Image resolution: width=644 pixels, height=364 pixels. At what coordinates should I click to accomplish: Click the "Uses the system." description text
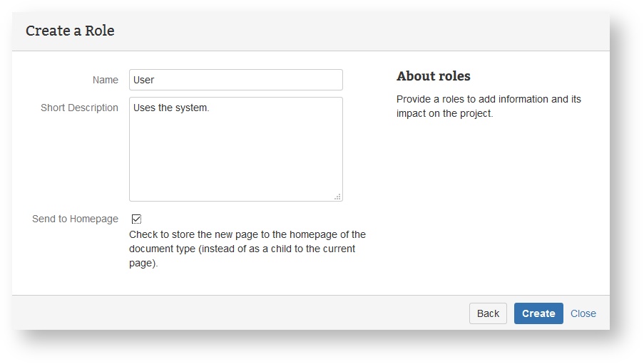pyautogui.click(x=171, y=108)
